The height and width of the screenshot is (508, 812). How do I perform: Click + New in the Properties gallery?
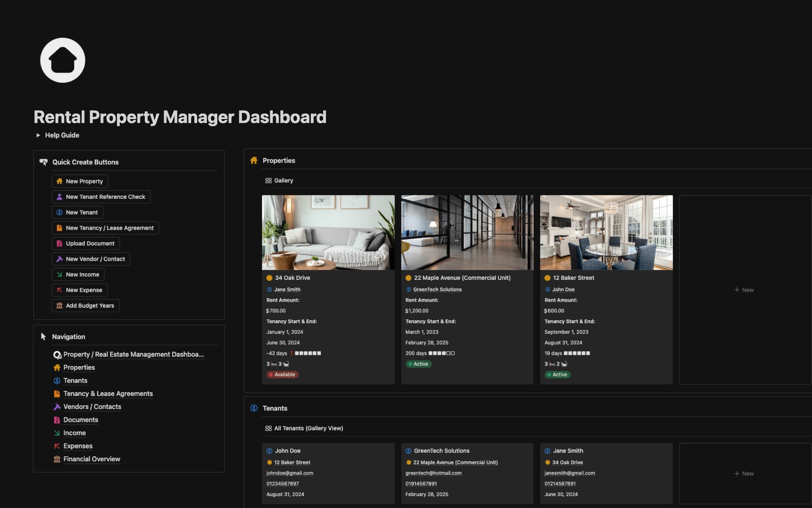(744, 290)
